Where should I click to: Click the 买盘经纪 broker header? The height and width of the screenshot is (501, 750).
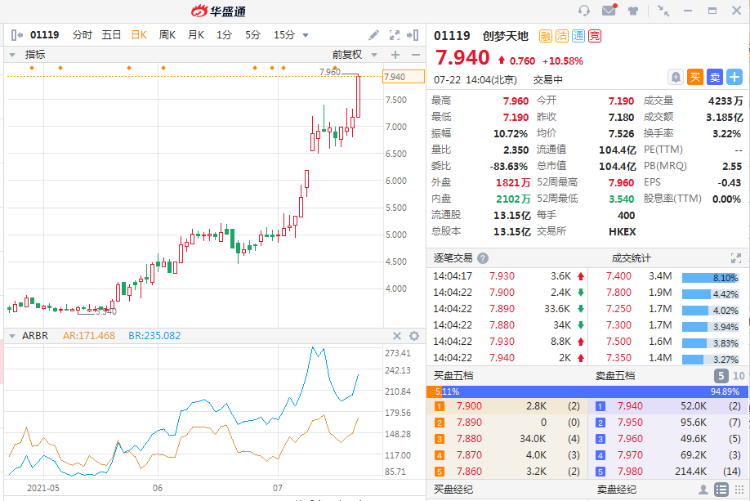[x=453, y=490]
